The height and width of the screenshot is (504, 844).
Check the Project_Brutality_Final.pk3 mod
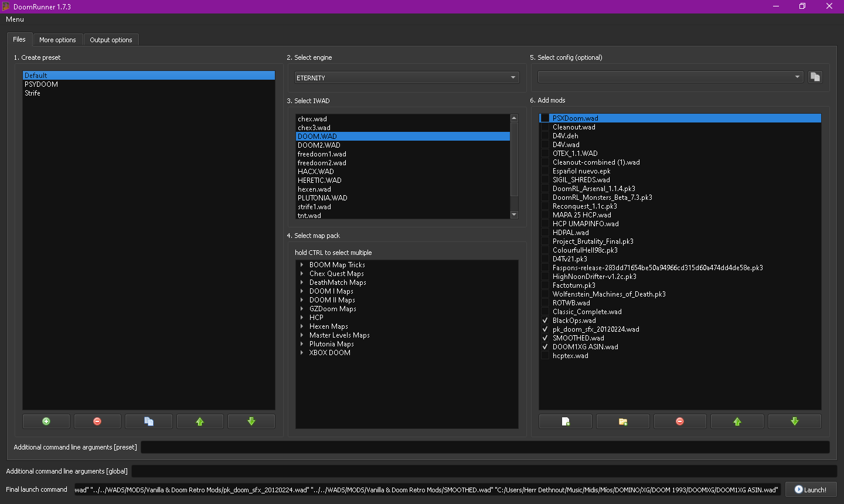(x=545, y=241)
